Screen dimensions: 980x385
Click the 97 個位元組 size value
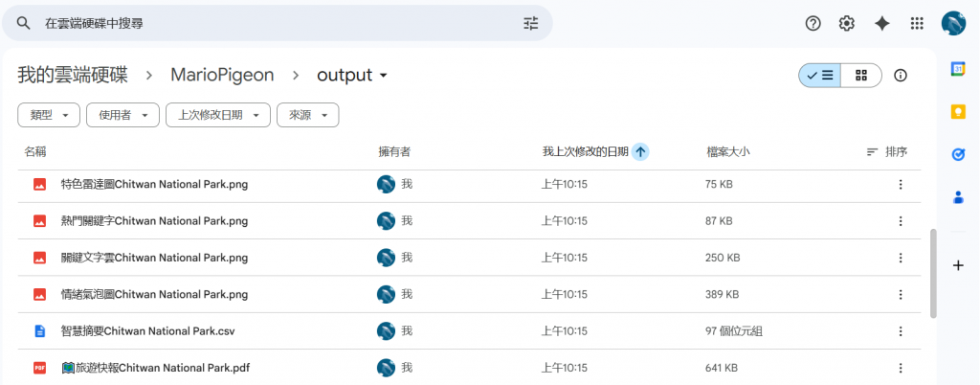pyautogui.click(x=734, y=331)
